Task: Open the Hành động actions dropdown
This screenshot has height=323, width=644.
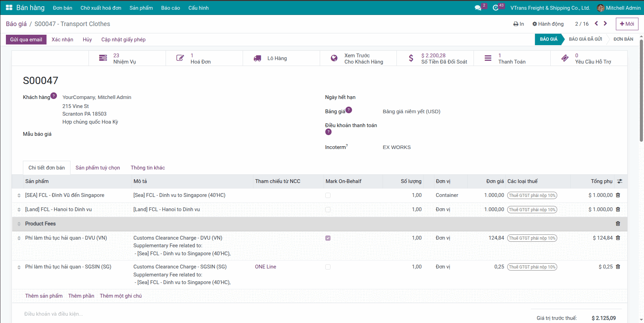Action: click(548, 24)
